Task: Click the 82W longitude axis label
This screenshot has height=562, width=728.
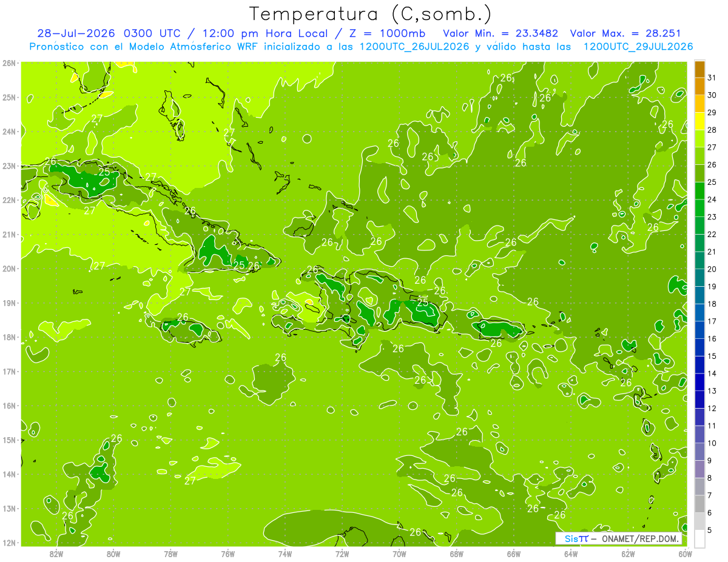Action: click(56, 554)
